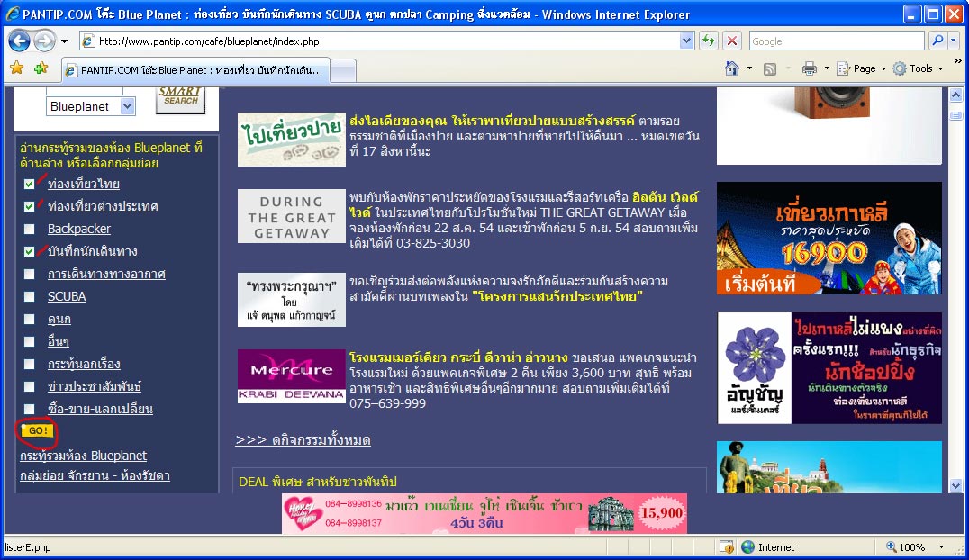The height and width of the screenshot is (560, 969).
Task: Click the Google search box
Action: [x=837, y=41]
